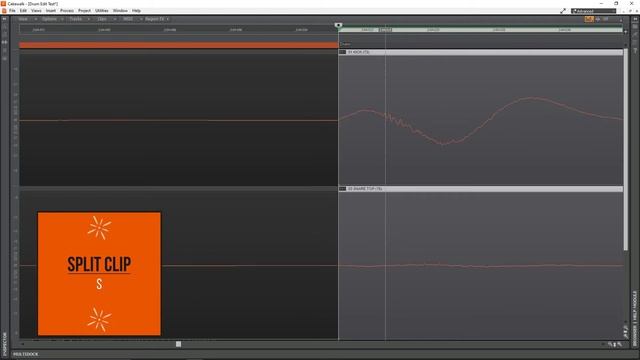
Task: Collapse the Inspector with the top-left arrow
Action: (4, 19)
